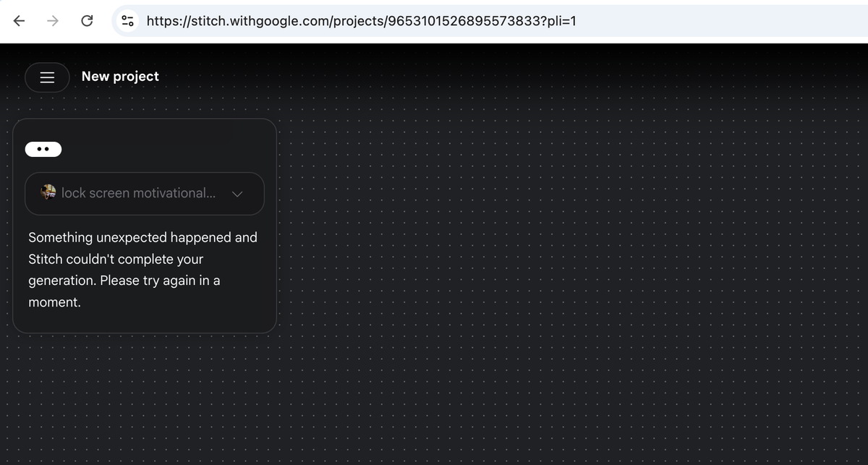Click the 'Something unexpected happened' error message
868x465 pixels.
(142, 270)
